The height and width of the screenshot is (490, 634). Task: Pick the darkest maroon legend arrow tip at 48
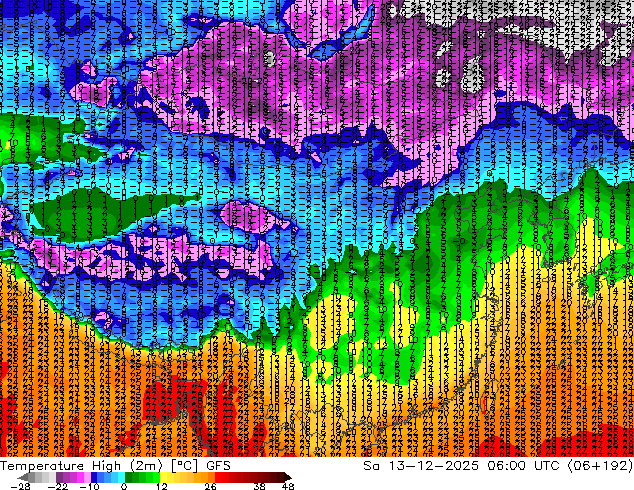[288, 477]
